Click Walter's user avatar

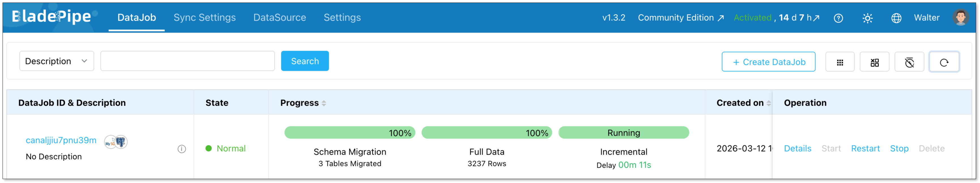pyautogui.click(x=960, y=18)
